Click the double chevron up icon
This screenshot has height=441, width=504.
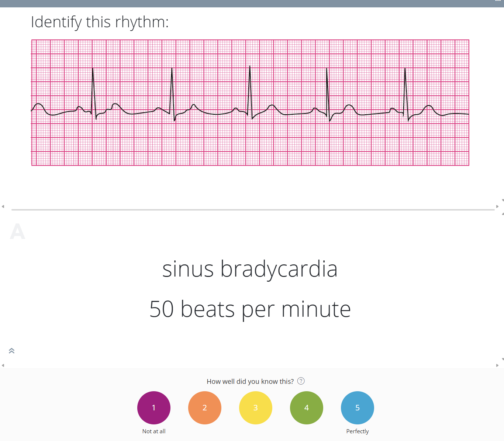click(11, 351)
